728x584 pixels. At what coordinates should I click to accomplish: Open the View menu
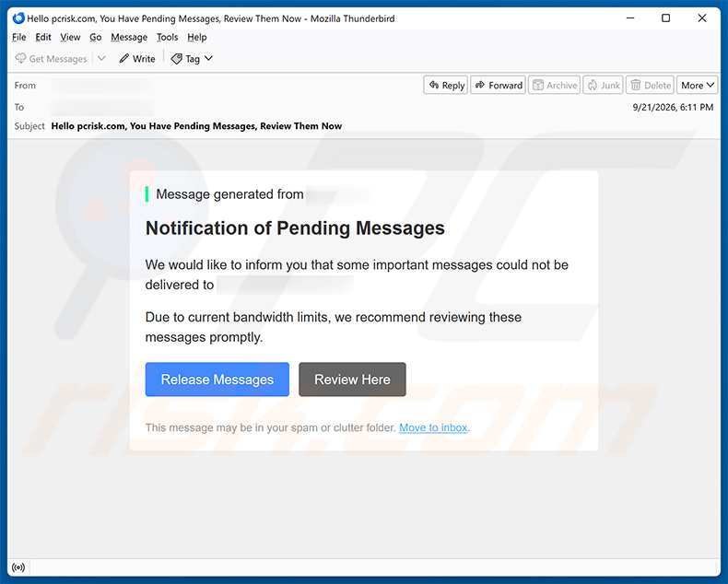tap(70, 37)
